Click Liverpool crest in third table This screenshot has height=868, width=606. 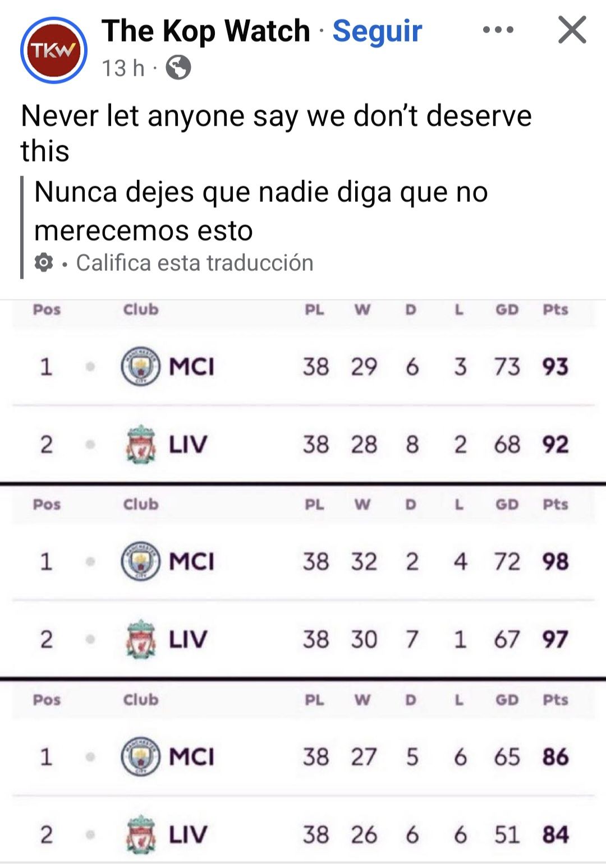pos(140,834)
